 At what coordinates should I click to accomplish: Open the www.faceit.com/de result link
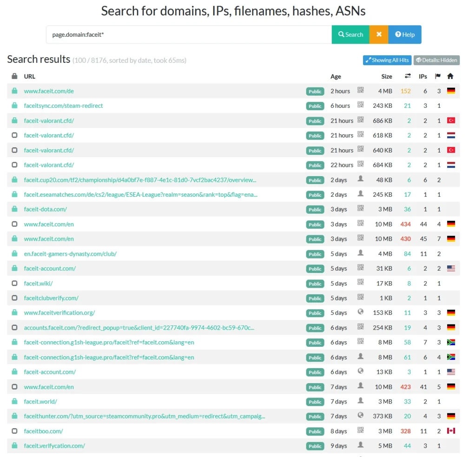pyautogui.click(x=49, y=91)
